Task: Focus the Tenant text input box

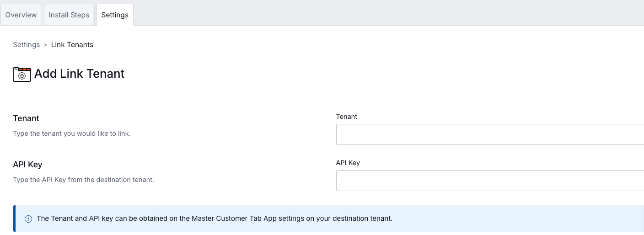Action: pyautogui.click(x=489, y=134)
